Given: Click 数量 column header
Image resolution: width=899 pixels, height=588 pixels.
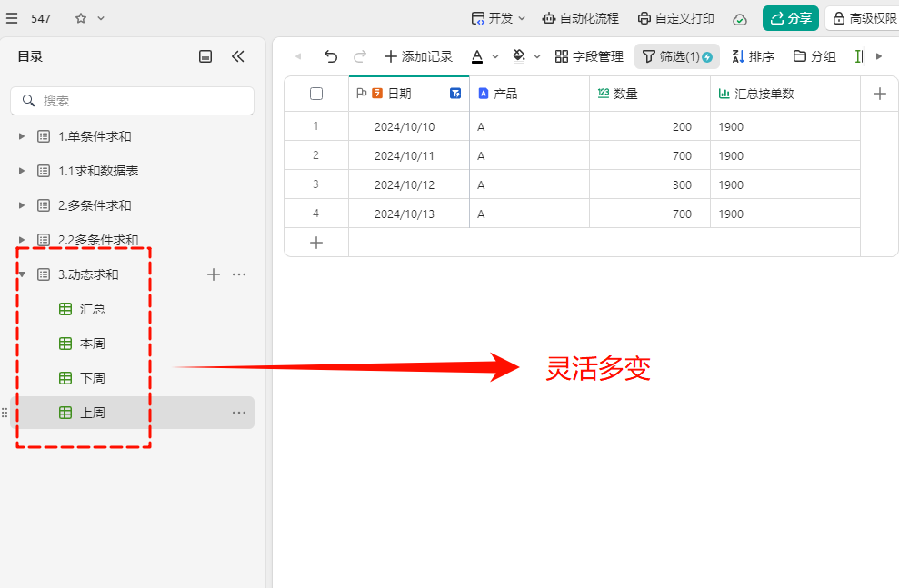Looking at the screenshot, I should [650, 94].
